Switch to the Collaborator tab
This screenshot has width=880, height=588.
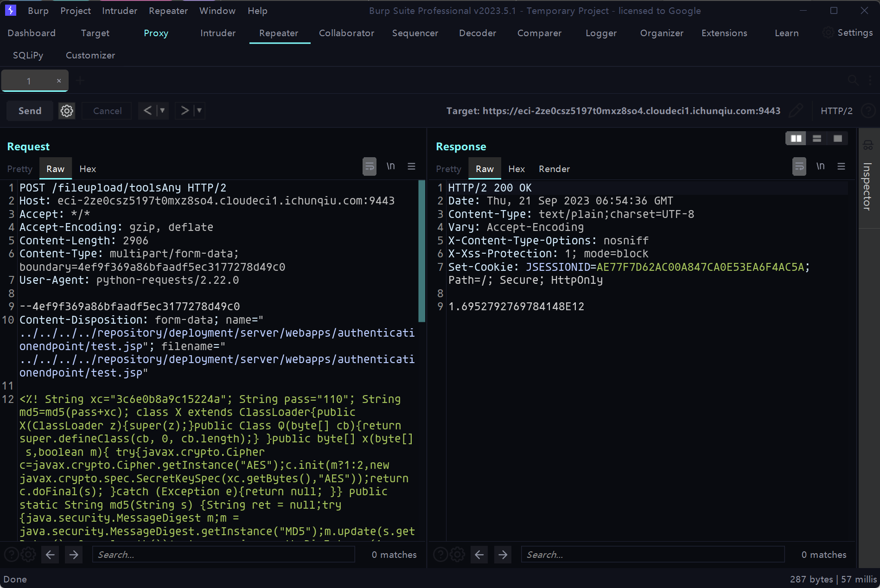[x=346, y=33]
